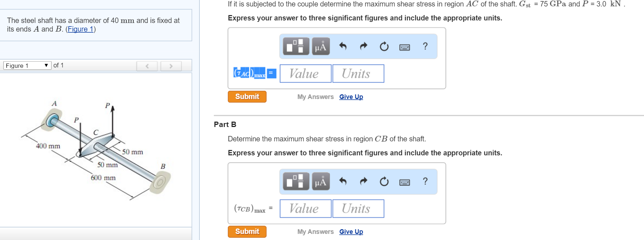The height and width of the screenshot is (240, 644).
Task: Open the symbols (µÅ) menu in Part B
Action: coord(321,181)
